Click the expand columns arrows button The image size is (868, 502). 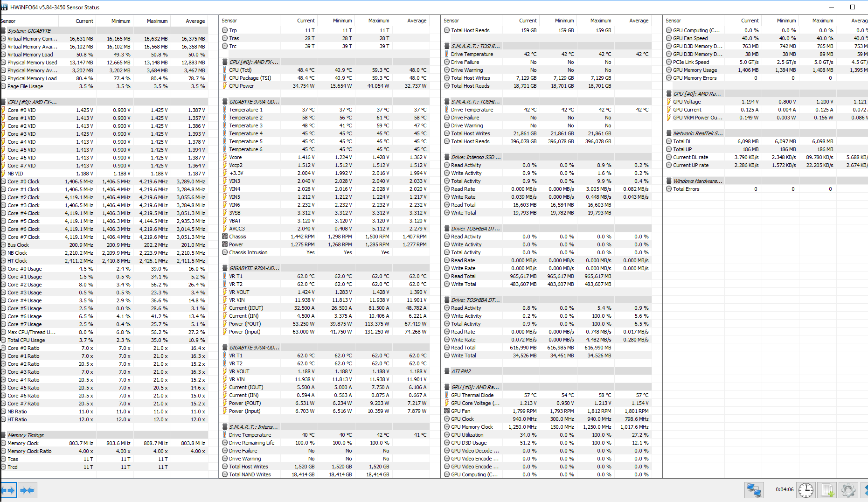click(x=8, y=490)
